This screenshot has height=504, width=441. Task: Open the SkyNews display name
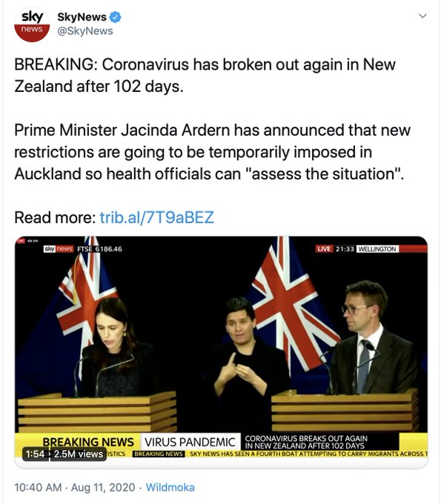pos(82,17)
